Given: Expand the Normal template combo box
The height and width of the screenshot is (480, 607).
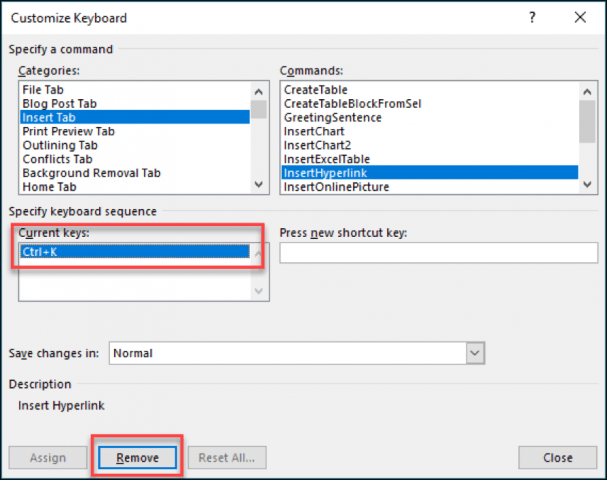Looking at the screenshot, I should pos(297,353).
